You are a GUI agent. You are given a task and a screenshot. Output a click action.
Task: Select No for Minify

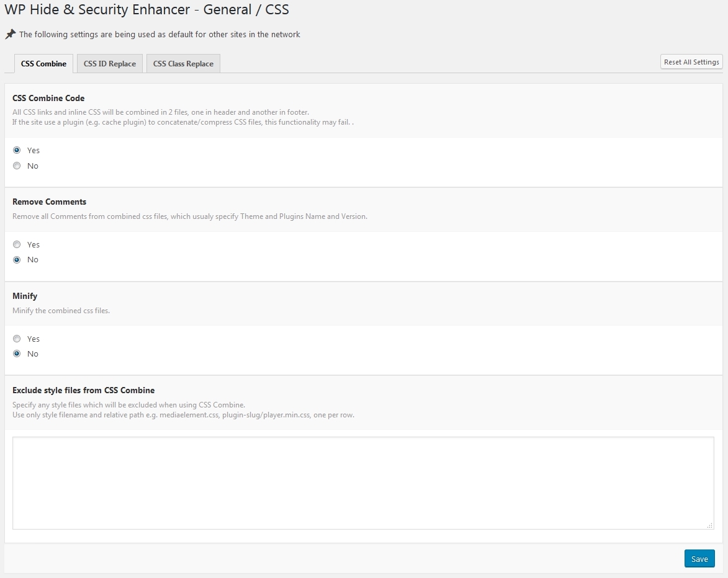tap(17, 354)
